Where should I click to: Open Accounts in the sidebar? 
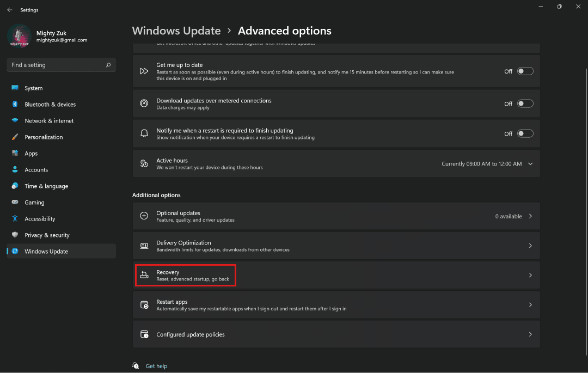[x=62, y=170]
